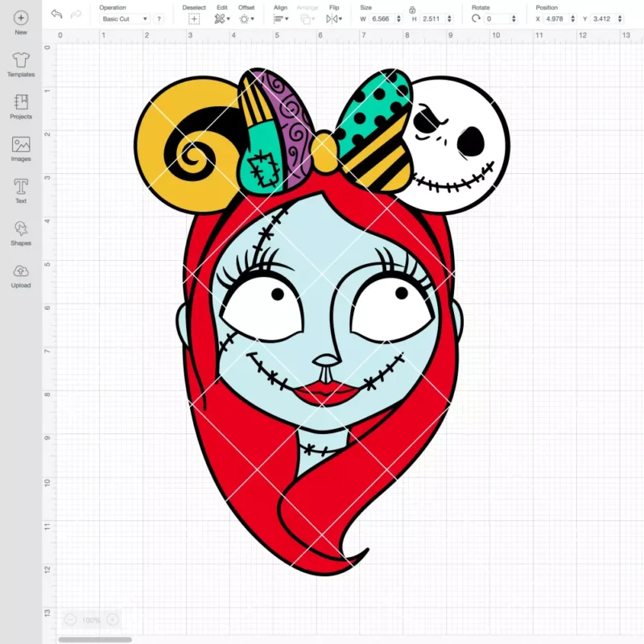The width and height of the screenshot is (644, 644).
Task: Adjust the Position X stepper arrows
Action: pyautogui.click(x=572, y=19)
